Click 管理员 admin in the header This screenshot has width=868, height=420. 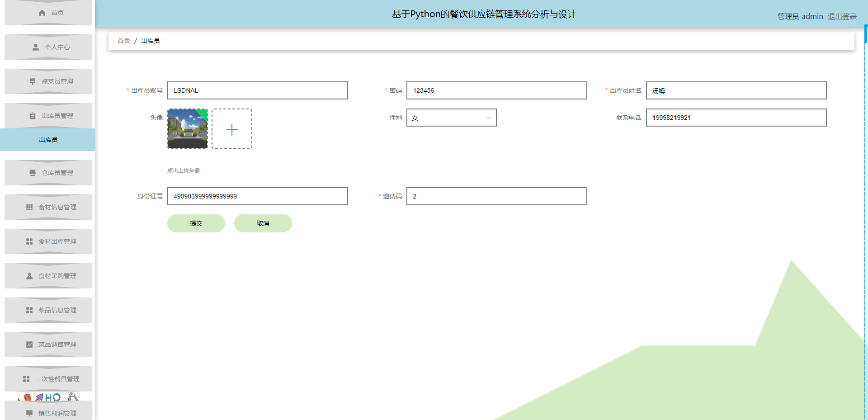[800, 16]
